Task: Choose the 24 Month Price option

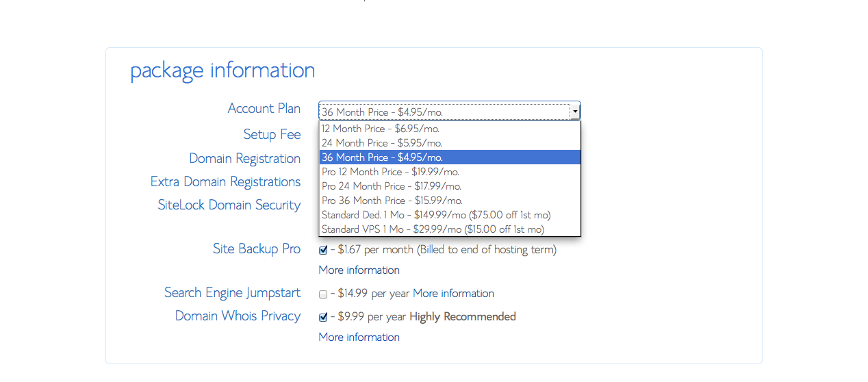Action: click(450, 143)
